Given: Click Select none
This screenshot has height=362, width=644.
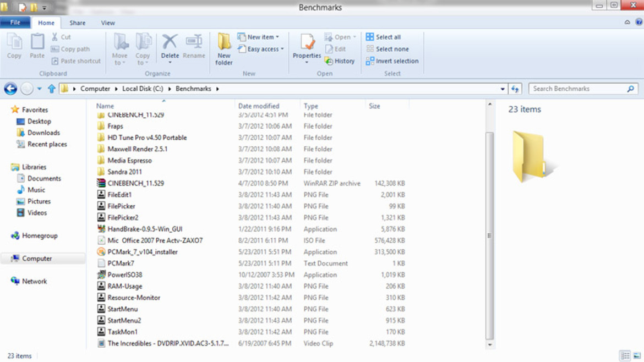Looking at the screenshot, I should coord(388,49).
